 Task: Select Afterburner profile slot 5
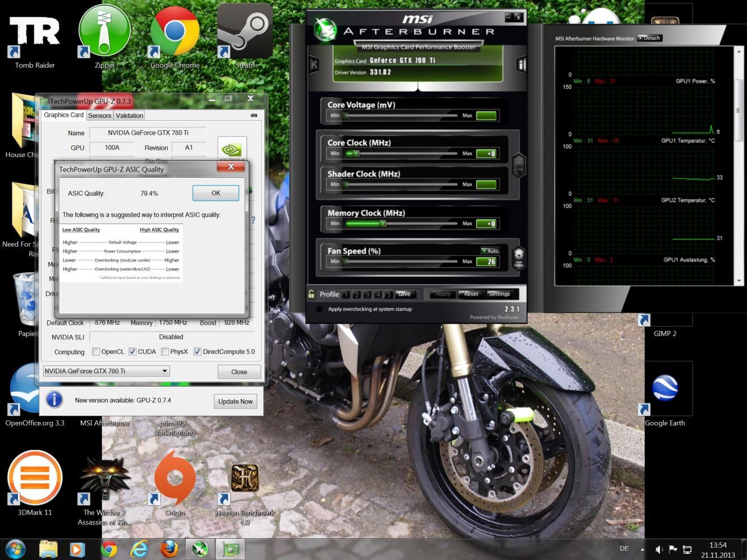pos(389,295)
